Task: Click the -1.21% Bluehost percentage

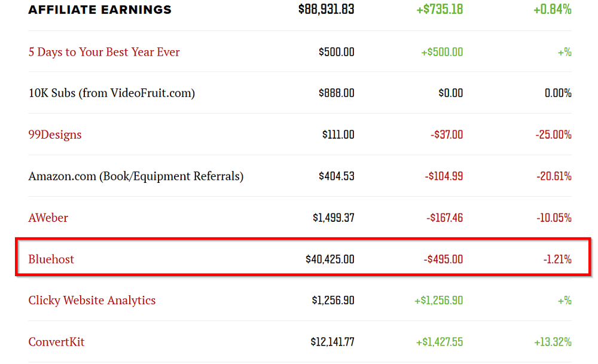Action: (x=557, y=259)
